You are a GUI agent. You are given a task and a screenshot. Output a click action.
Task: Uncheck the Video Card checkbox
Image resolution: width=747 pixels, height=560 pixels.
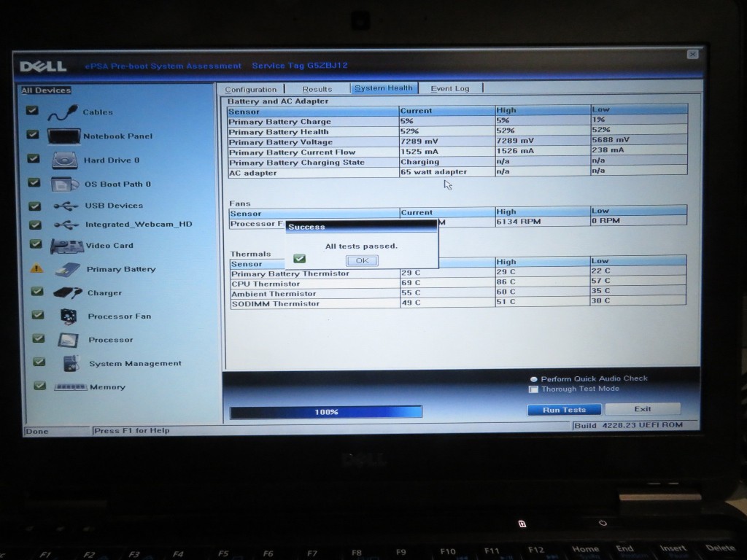pos(36,244)
